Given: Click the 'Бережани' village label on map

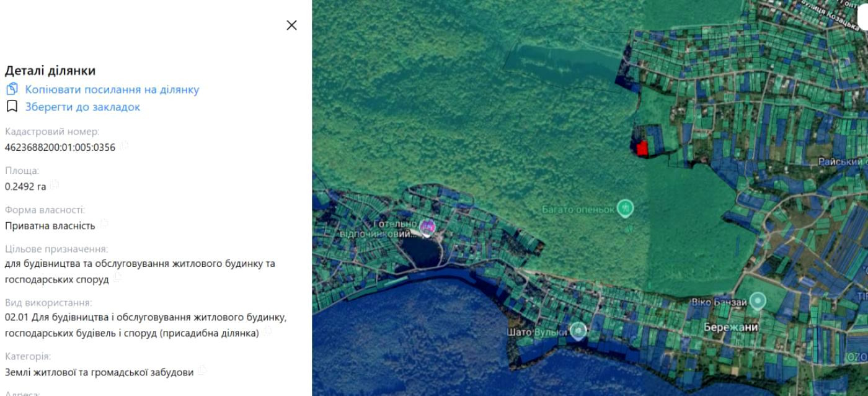Looking at the screenshot, I should pos(731,327).
